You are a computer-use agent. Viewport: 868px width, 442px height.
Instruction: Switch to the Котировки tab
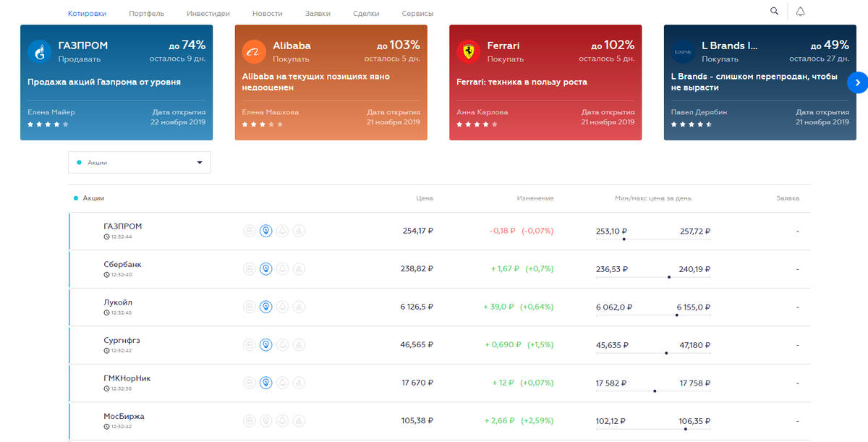tap(87, 14)
